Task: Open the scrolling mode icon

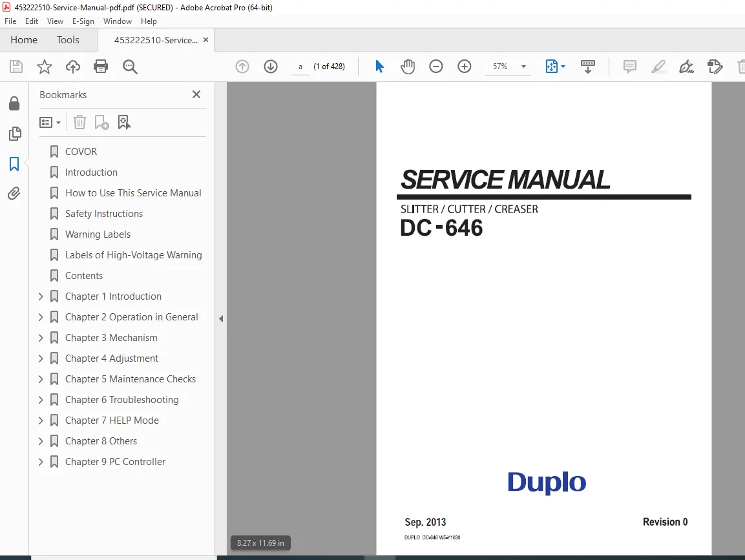Action: [x=588, y=67]
